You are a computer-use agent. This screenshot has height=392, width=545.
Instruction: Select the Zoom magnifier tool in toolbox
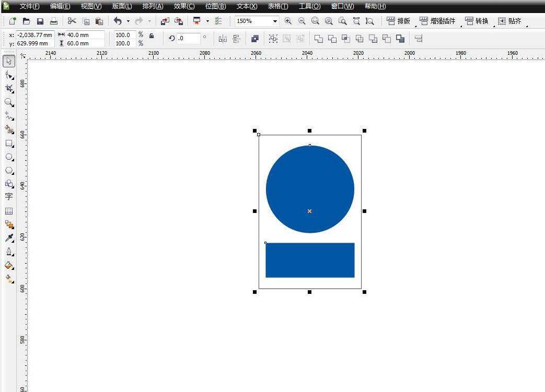(x=9, y=102)
